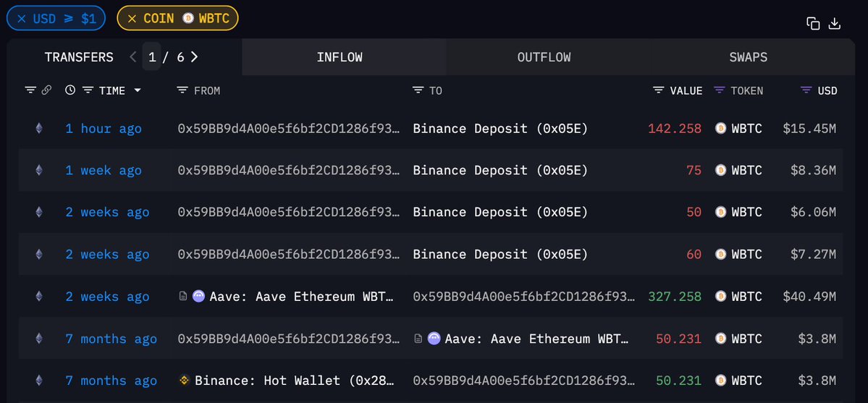Switch to the OUTFLOW tab

(544, 57)
